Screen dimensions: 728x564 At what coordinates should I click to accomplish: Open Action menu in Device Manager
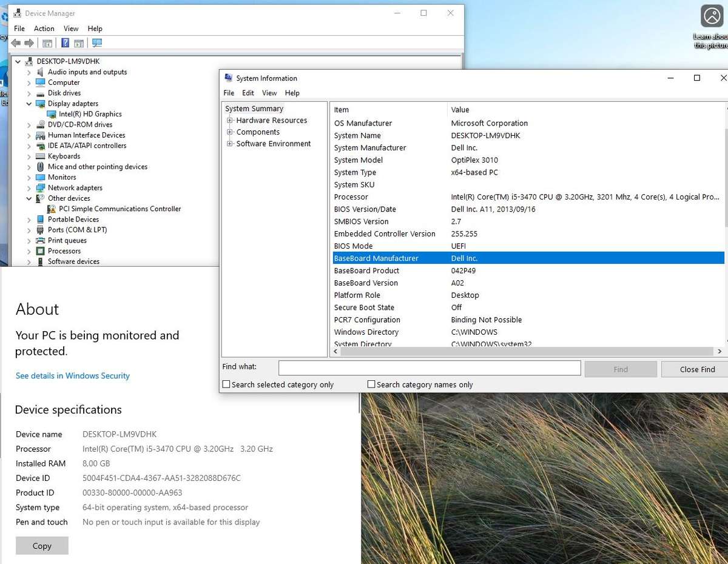pos(44,29)
